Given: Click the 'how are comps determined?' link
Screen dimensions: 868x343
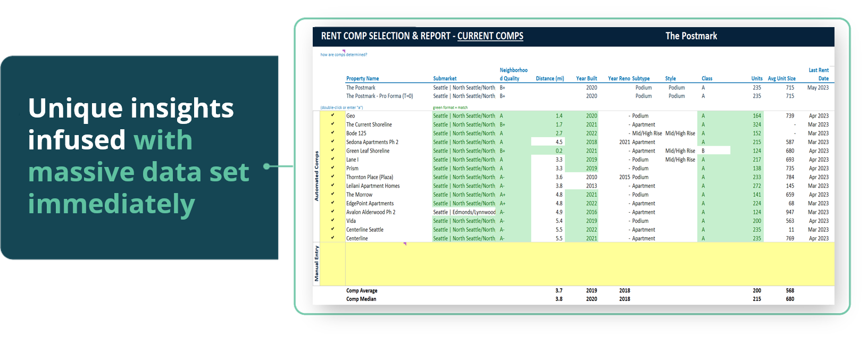Looking at the screenshot, I should tap(344, 55).
